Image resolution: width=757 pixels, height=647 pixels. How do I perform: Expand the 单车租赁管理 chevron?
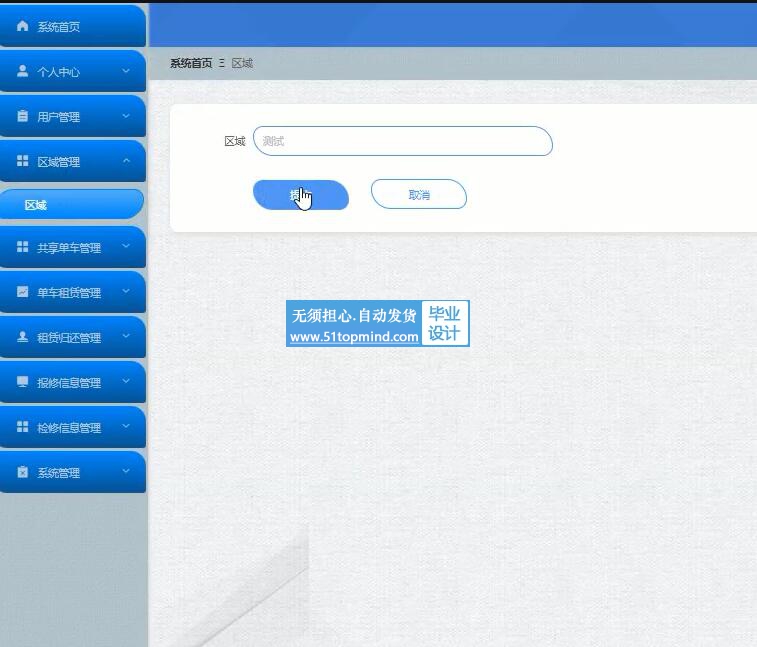[x=126, y=291]
